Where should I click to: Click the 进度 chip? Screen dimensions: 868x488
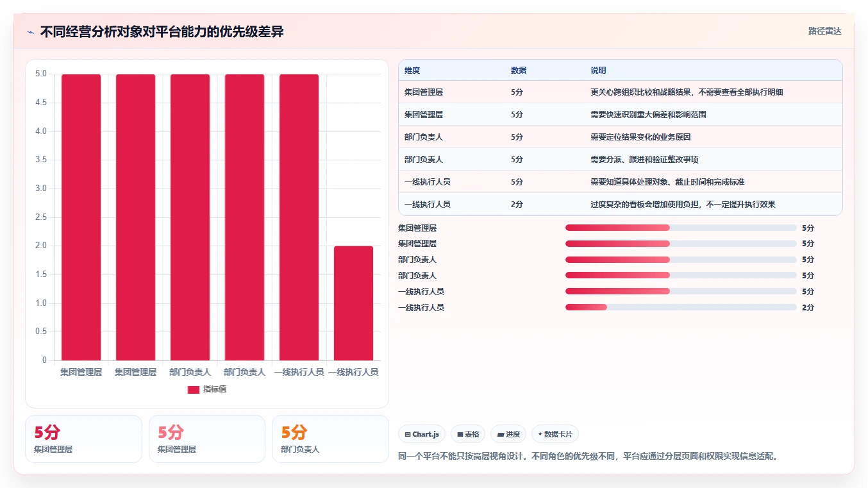(508, 434)
